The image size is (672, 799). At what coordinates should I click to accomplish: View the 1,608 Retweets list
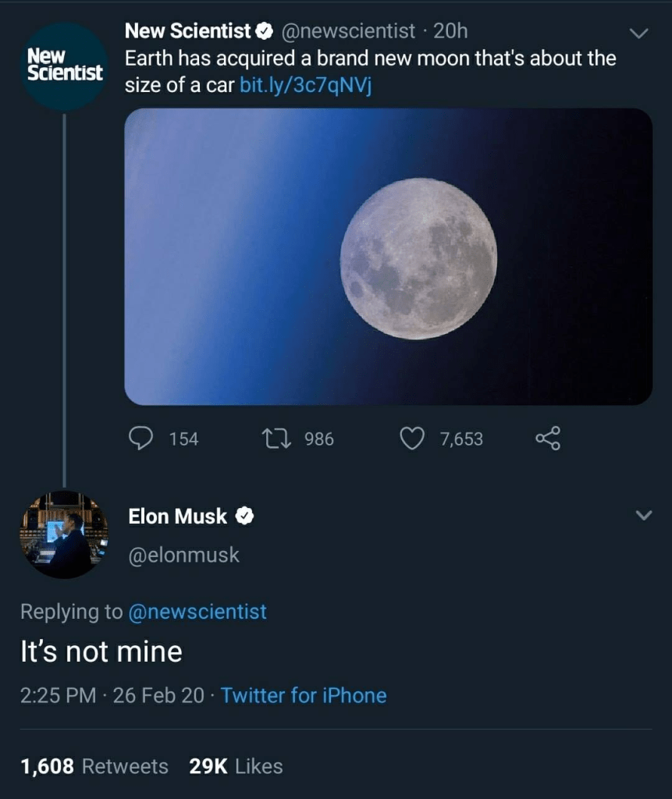tap(94, 766)
